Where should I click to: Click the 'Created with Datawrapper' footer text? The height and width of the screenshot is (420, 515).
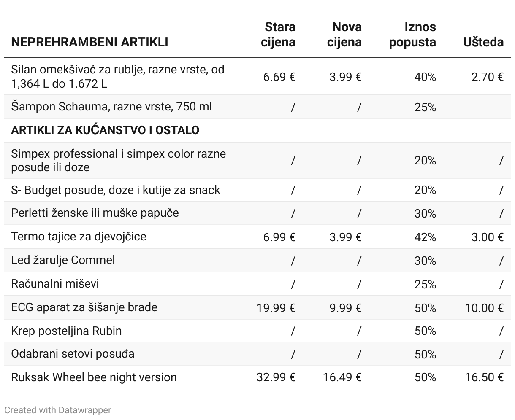(x=58, y=410)
